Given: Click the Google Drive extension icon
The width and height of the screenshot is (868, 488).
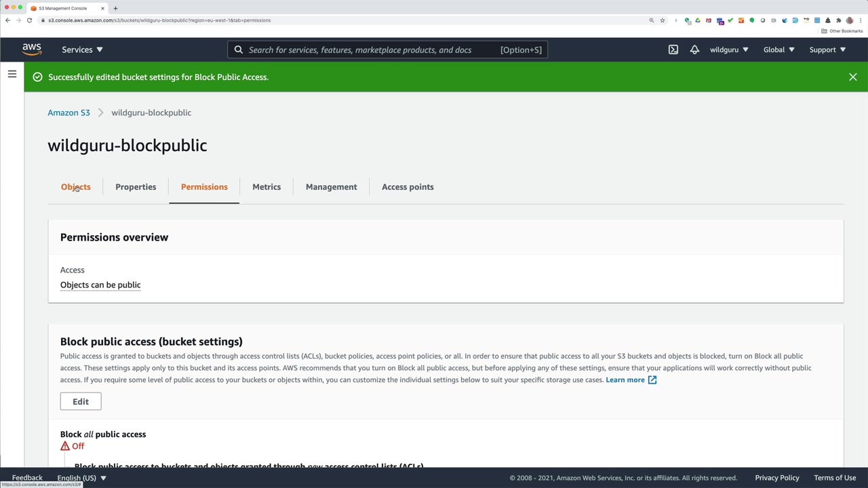Looking at the screenshot, I should pos(698,20).
